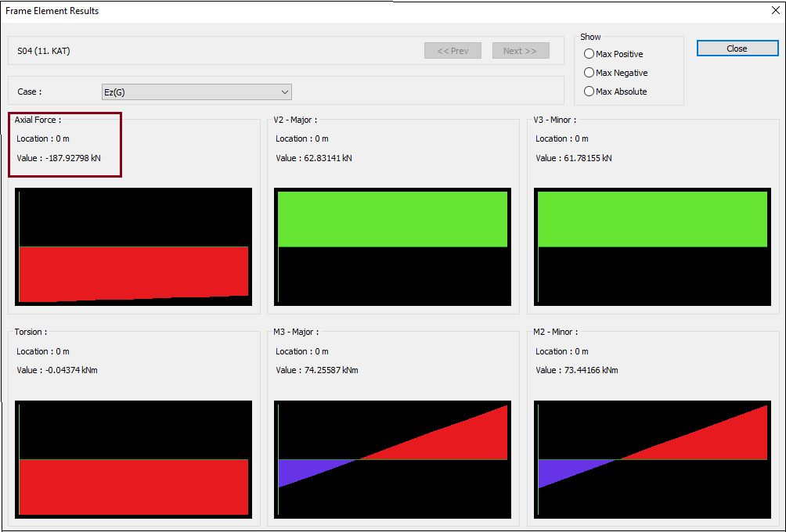Open the Case dropdown showing Ez(G)

point(196,92)
